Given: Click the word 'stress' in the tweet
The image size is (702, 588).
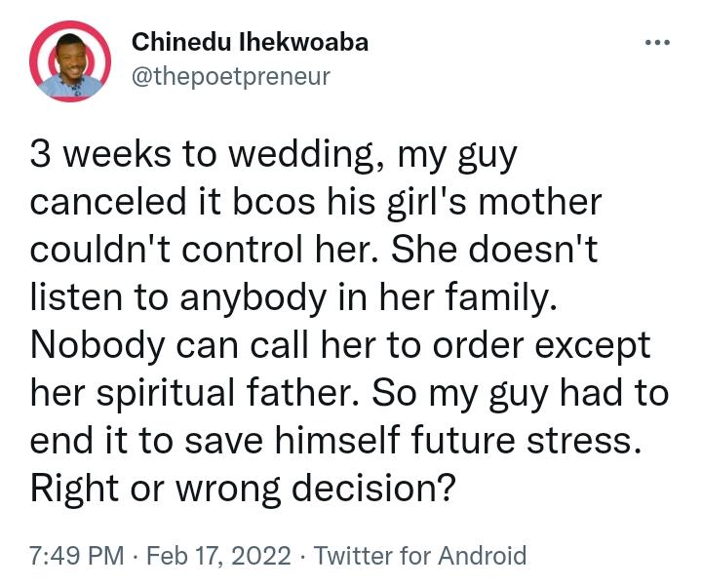Looking at the screenshot, I should coord(580,442).
